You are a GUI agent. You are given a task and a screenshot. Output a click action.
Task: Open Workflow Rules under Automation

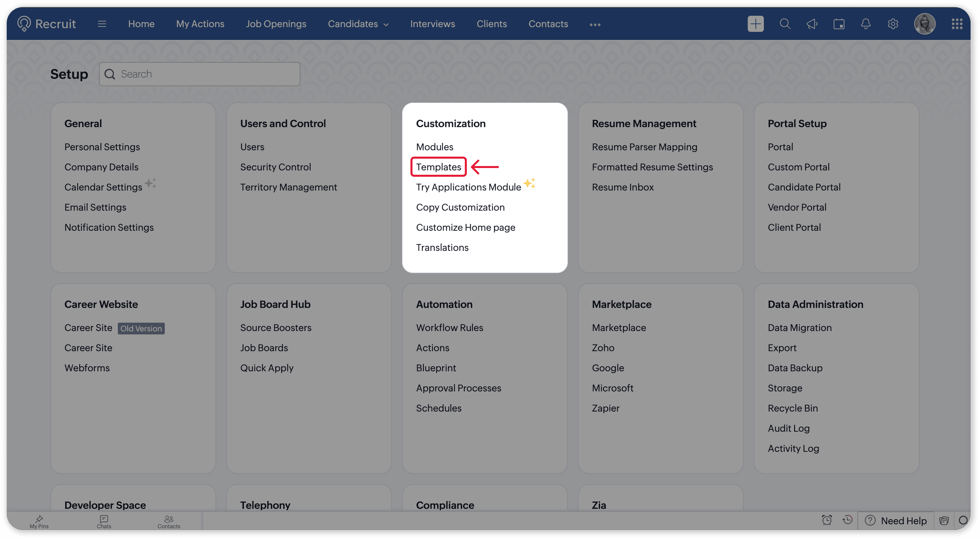click(x=449, y=328)
